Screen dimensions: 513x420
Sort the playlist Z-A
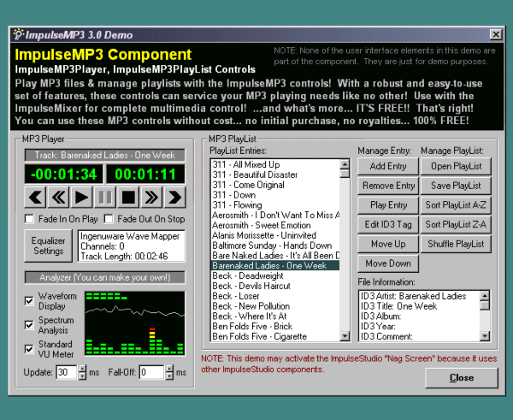[456, 225]
